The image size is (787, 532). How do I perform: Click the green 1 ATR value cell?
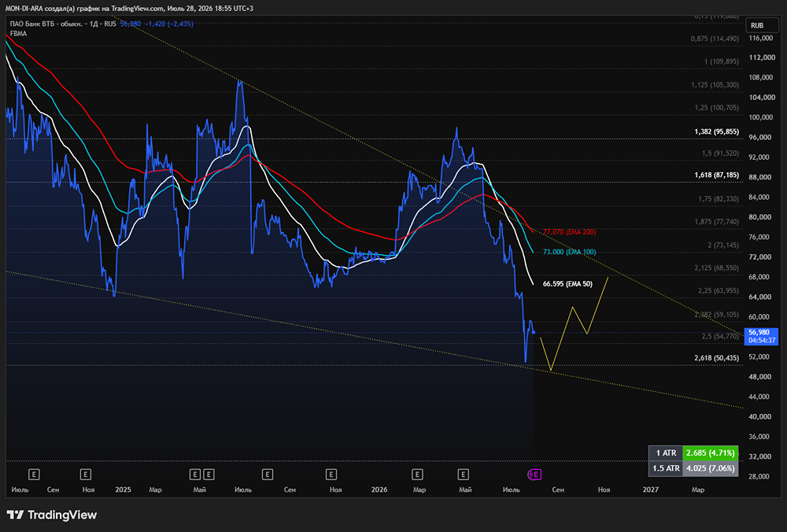(710, 453)
